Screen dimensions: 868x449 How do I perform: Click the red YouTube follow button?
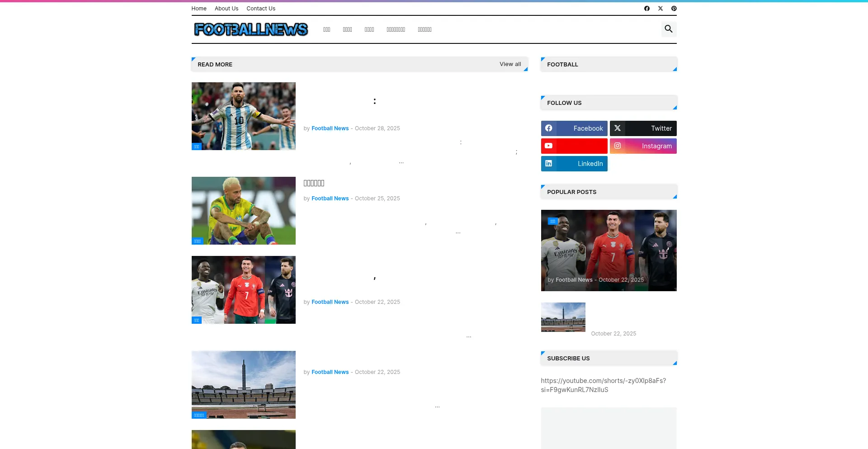click(574, 146)
